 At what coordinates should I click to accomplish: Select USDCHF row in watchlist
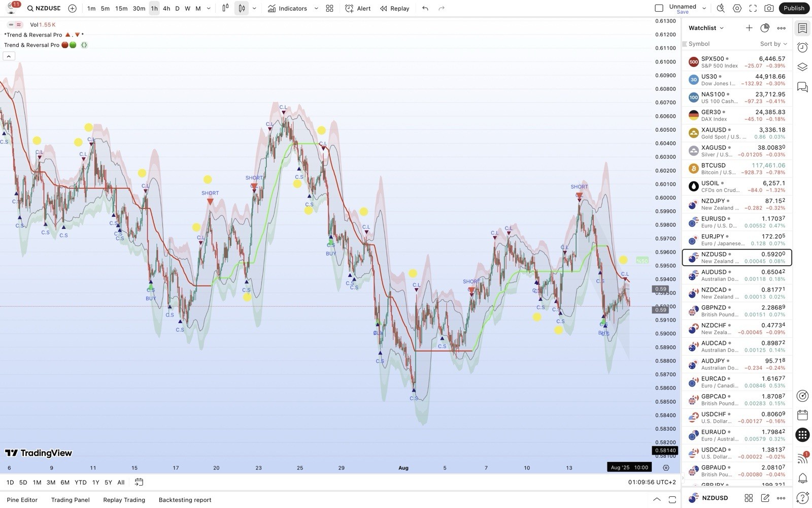pos(737,418)
